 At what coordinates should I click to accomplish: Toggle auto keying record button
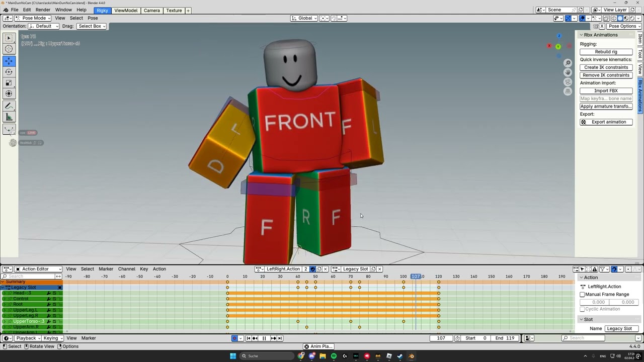tap(234, 338)
